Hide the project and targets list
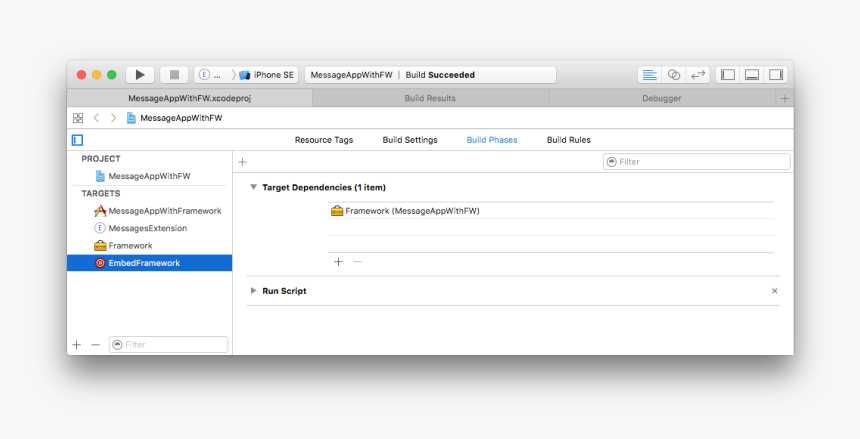The width and height of the screenshot is (860, 439). pyautogui.click(x=77, y=140)
